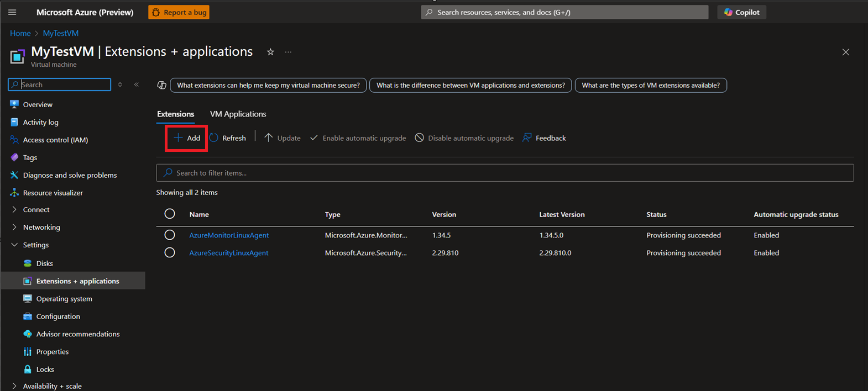Viewport: 868px width, 391px height.
Task: Open the more options ellipsis near title
Action: [288, 52]
